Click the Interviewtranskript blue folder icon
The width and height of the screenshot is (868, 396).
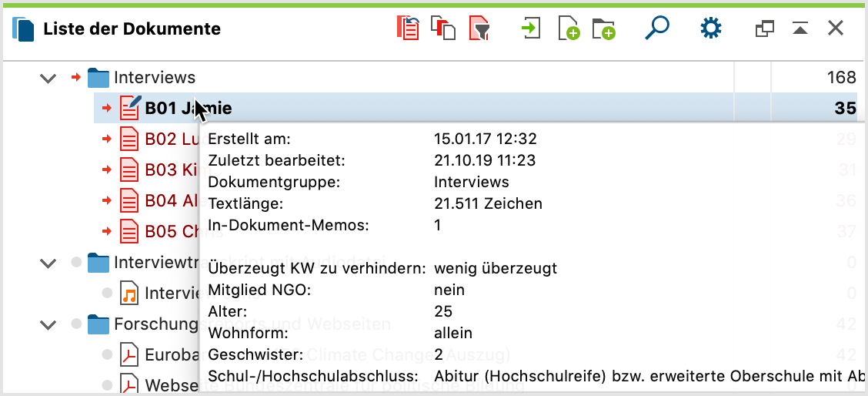[x=98, y=263]
